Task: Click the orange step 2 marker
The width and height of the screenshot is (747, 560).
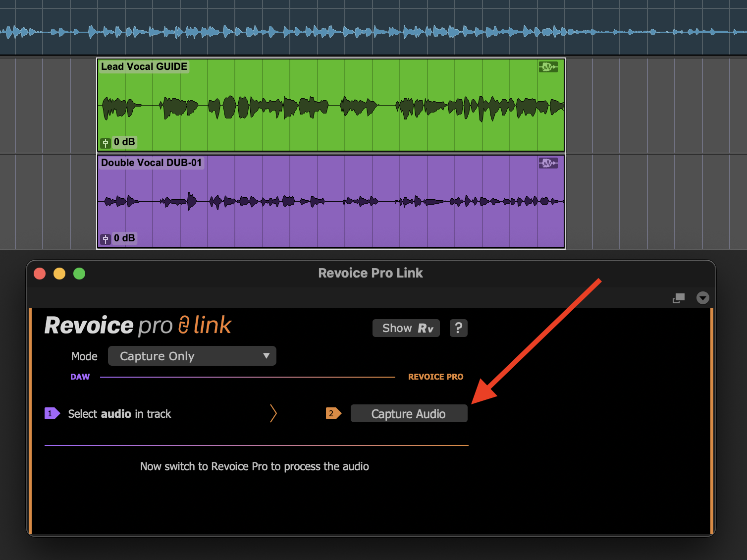Action: (333, 413)
